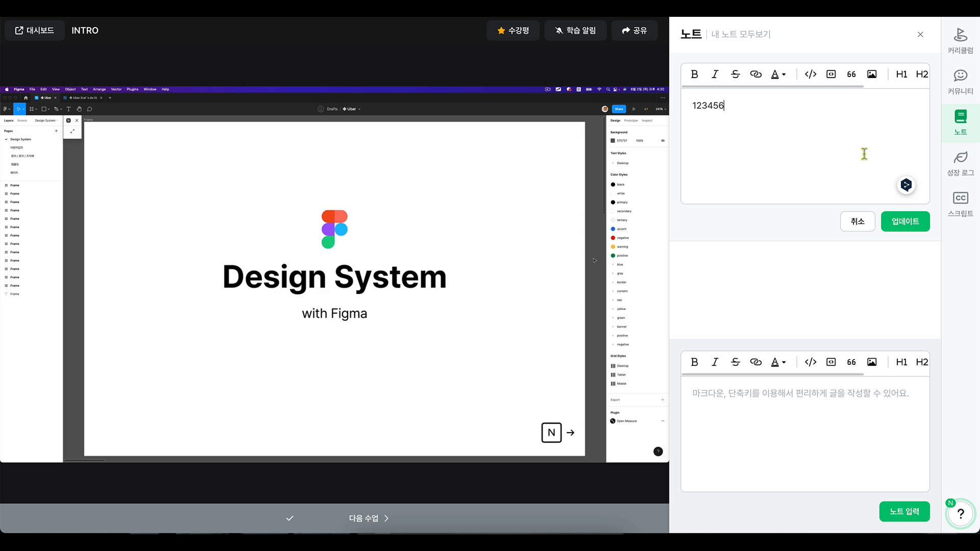Open text color dropdown in 123456 note editor

[x=778, y=74]
